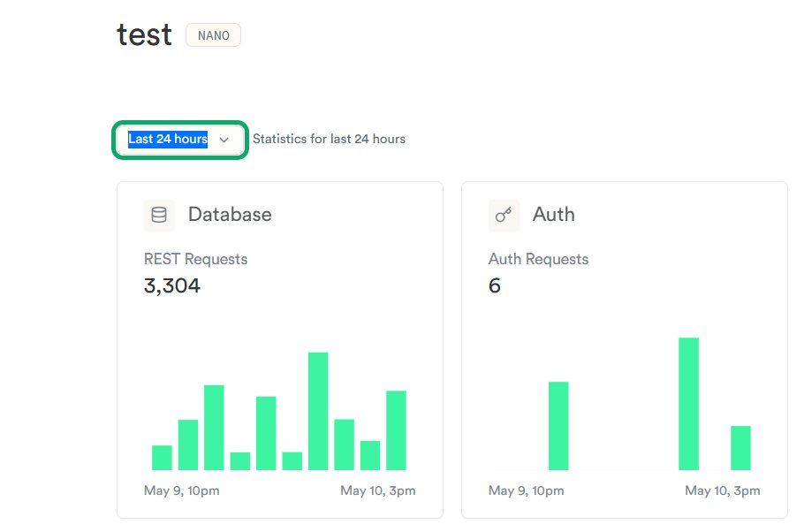The image size is (804, 532).
Task: Click May 9, 10pm under Database chart
Action: tap(181, 491)
